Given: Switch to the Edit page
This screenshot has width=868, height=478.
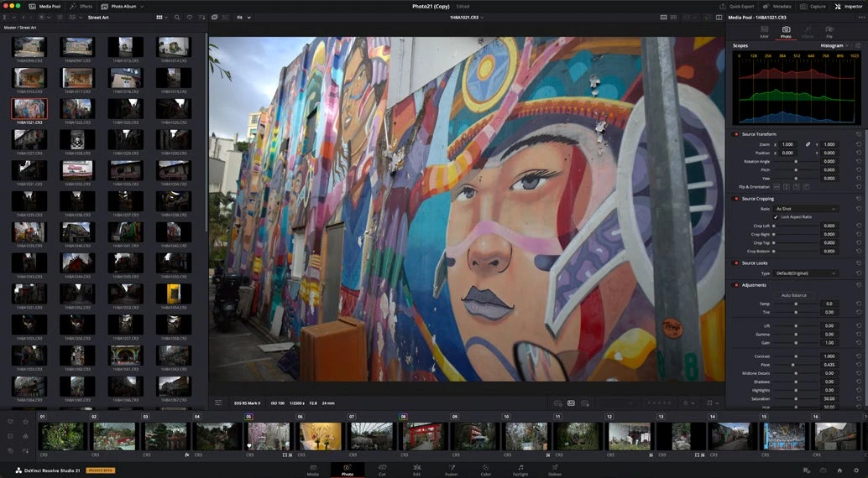Looking at the screenshot, I should 416,470.
